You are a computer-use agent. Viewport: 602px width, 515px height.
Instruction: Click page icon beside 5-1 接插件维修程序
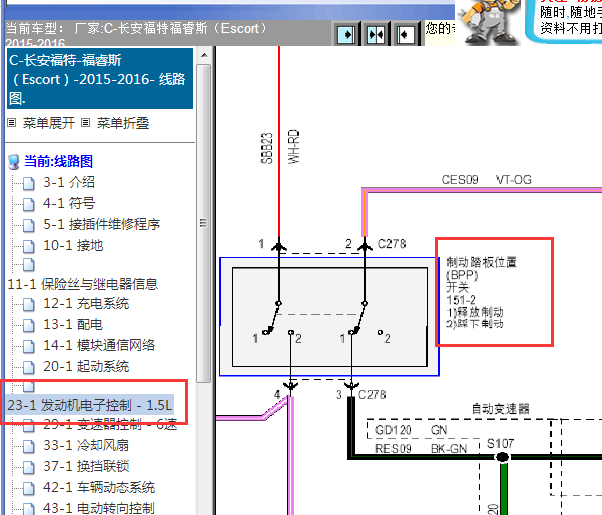28,226
